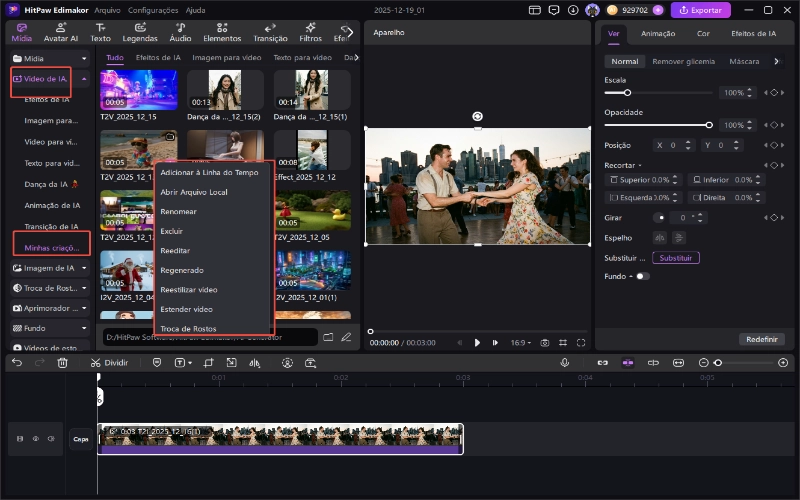Click the Exportar button
This screenshot has height=500, width=800.
click(x=700, y=10)
